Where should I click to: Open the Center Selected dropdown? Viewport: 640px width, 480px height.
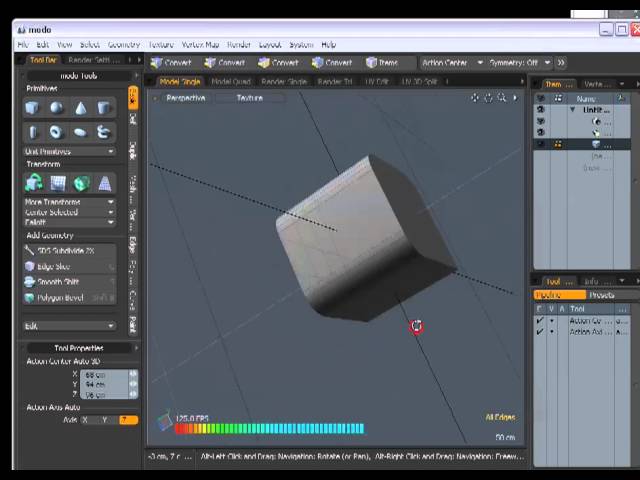click(69, 212)
